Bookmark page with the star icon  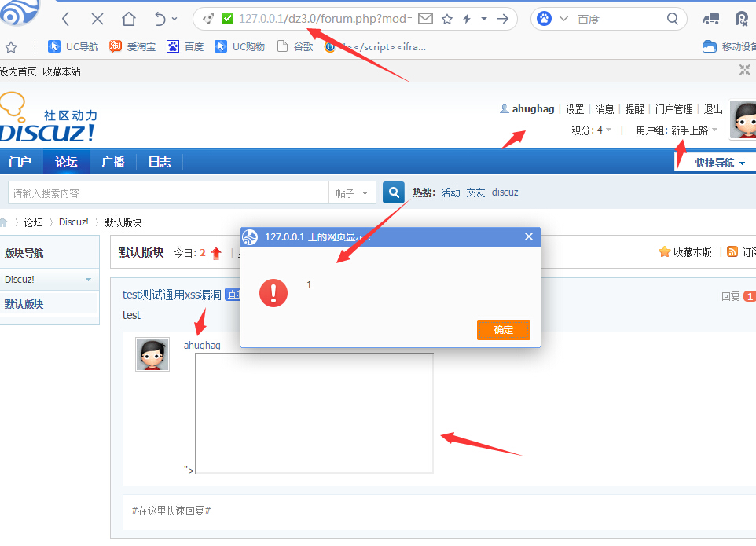(447, 20)
